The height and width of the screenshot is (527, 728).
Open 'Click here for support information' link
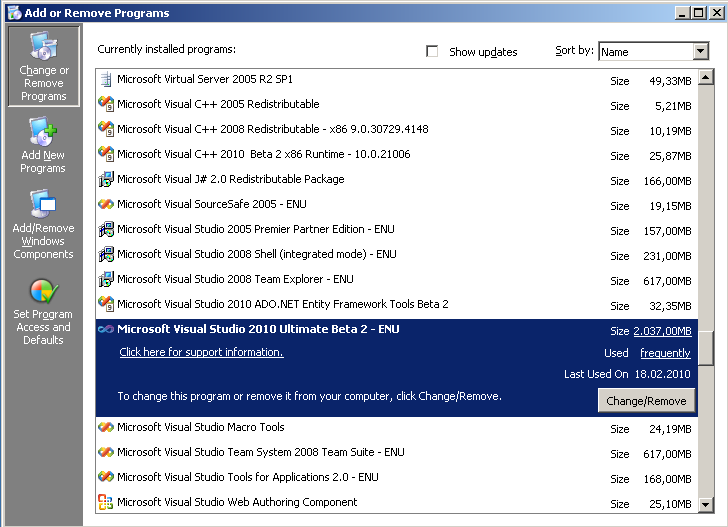(x=202, y=352)
